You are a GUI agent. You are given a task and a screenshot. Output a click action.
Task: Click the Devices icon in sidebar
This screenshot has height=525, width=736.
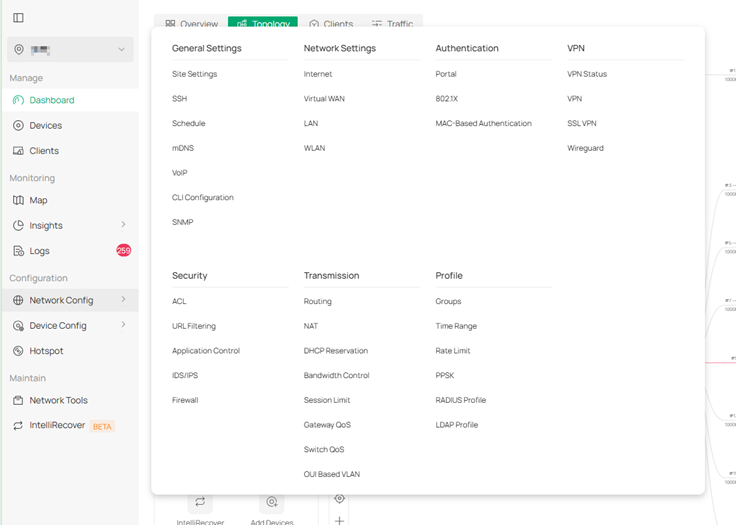tap(18, 125)
